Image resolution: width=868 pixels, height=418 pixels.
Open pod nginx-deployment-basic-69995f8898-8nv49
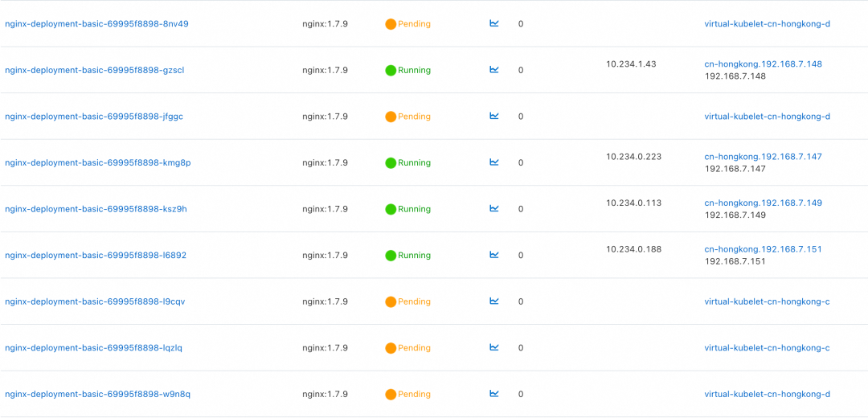point(96,24)
